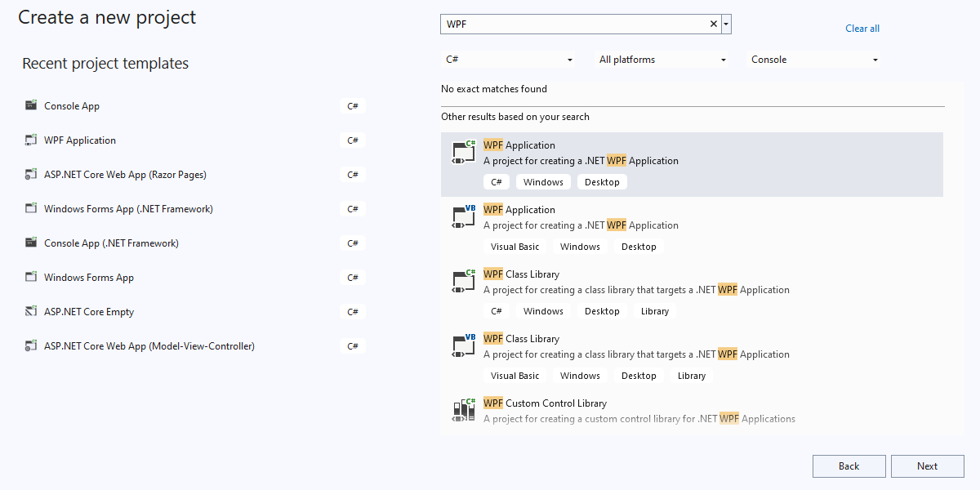This screenshot has height=490, width=980.
Task: Clear the WPF search text with the X
Action: pyautogui.click(x=714, y=24)
